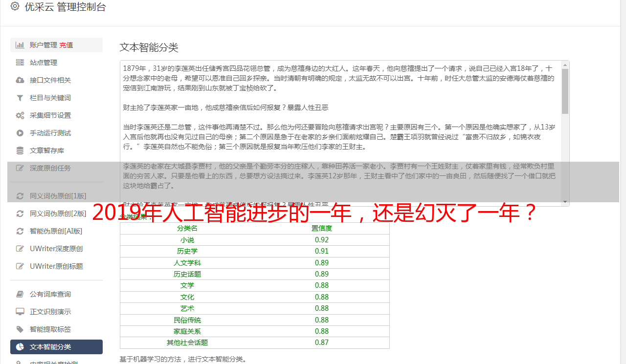Click the 置信度 column header
Screen dimensions: 626x364
point(322,228)
